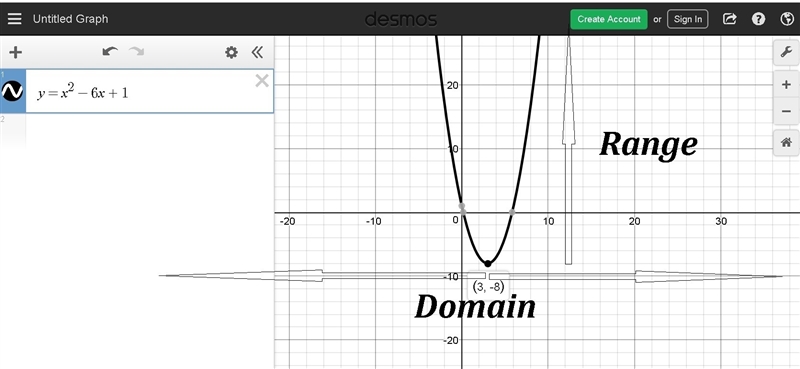This screenshot has height=369, width=800.
Task: Open the help menu
Action: tap(758, 19)
